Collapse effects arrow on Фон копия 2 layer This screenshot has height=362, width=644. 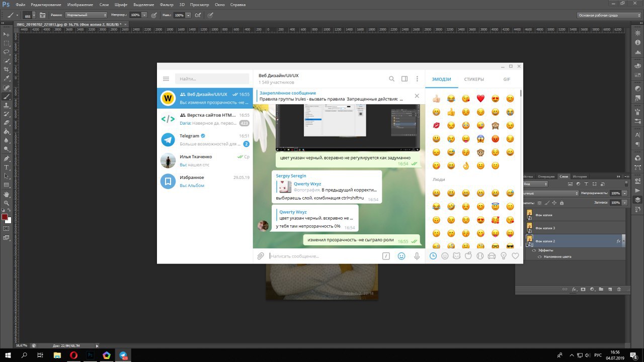624,241
